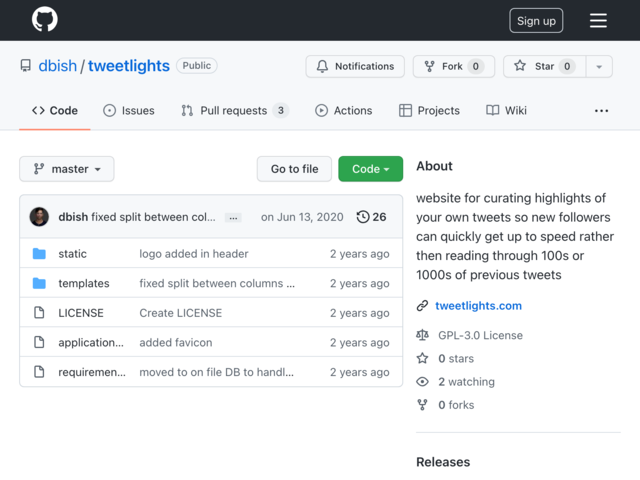Click the Releases heading
The height and width of the screenshot is (480, 640).
pos(443,462)
